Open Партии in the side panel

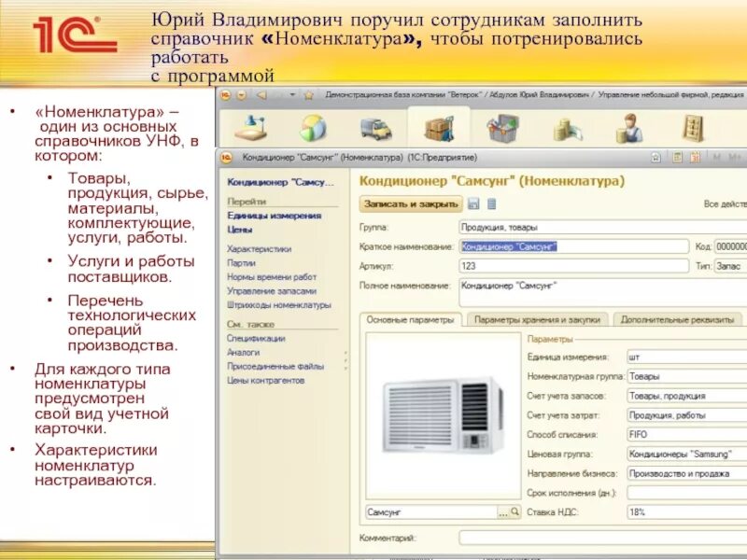click(x=241, y=263)
